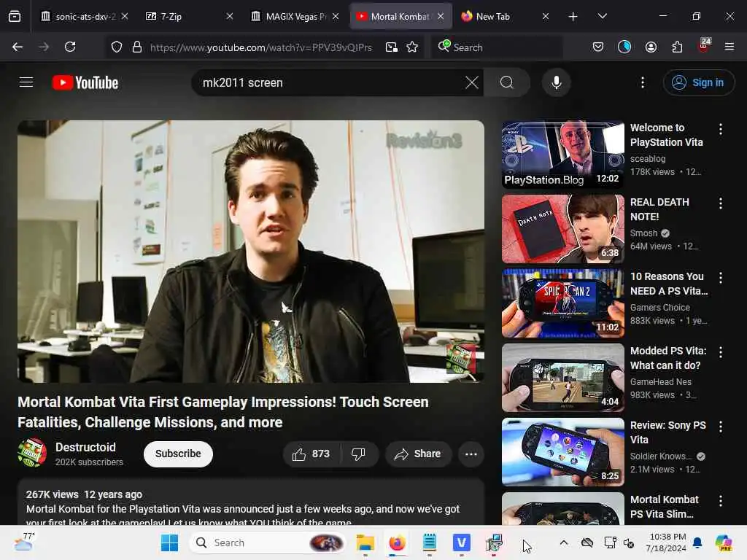Open Firefox tracking protection shield
The image size is (747, 560).
[x=116, y=47]
